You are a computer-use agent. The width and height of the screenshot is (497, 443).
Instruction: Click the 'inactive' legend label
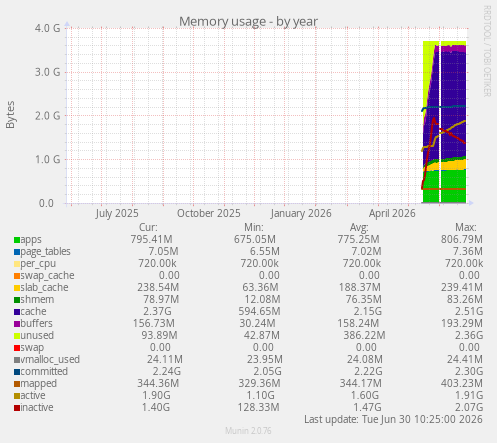coord(37,408)
